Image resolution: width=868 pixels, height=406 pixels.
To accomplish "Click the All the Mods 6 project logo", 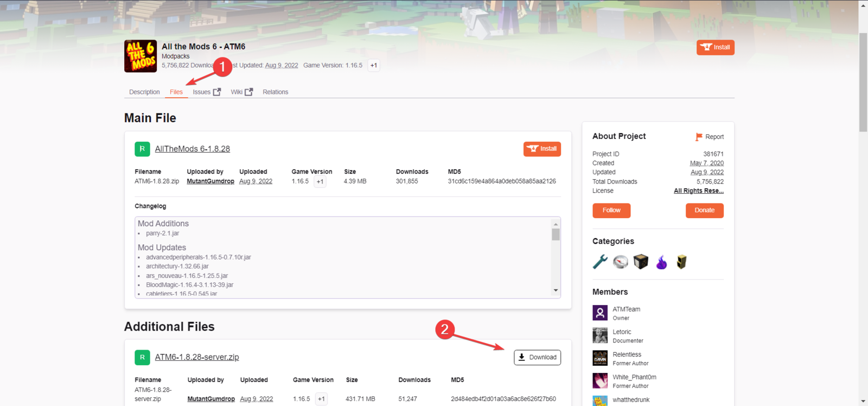I will (x=141, y=56).
